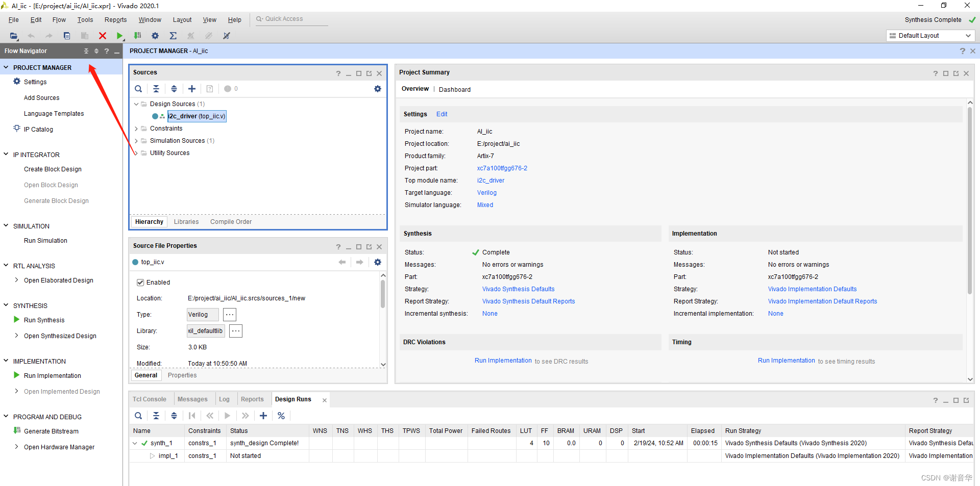Click Edit link beside Settings
This screenshot has height=486, width=980.
442,114
